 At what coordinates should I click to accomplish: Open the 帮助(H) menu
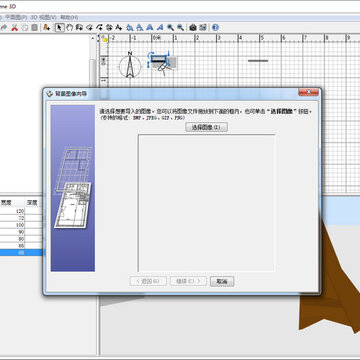(x=69, y=17)
